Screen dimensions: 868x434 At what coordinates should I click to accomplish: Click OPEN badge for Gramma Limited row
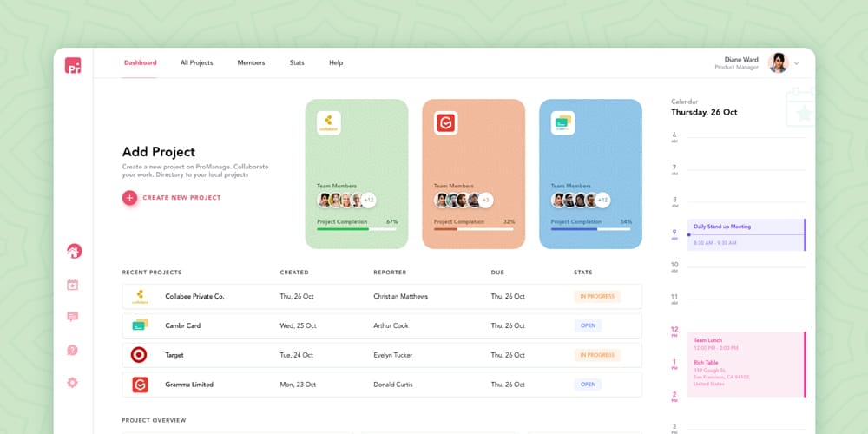point(588,385)
